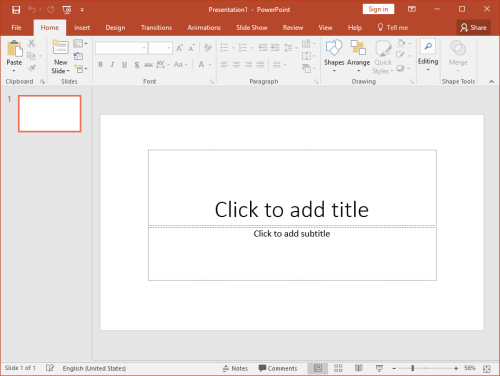This screenshot has height=376, width=500.
Task: Increase list indent level
Action: point(275,48)
